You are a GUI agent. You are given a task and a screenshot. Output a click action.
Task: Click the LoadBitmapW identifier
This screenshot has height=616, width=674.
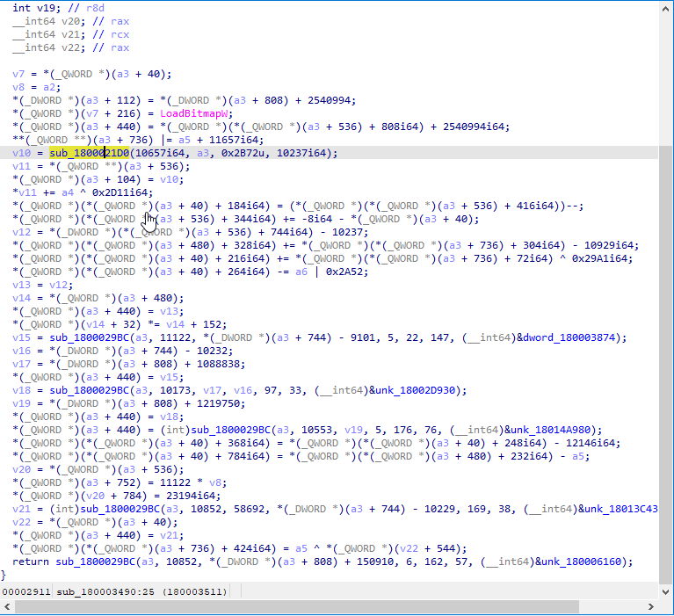(193, 113)
